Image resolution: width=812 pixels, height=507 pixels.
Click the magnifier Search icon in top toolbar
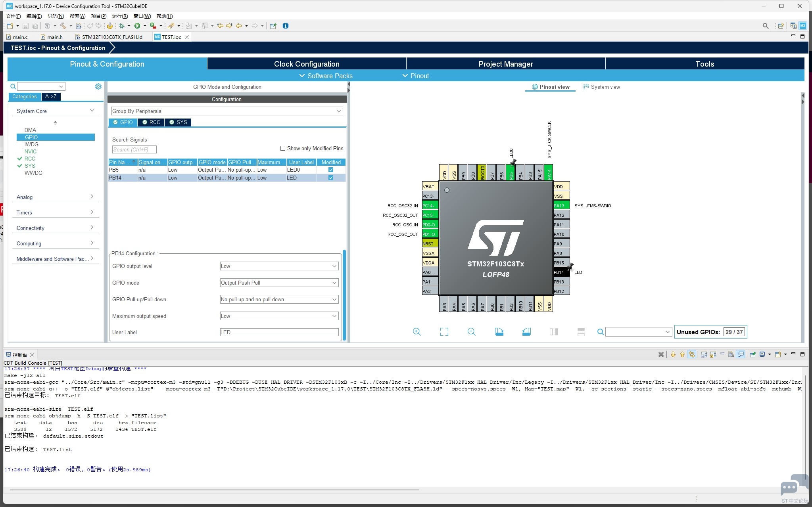pyautogui.click(x=766, y=26)
